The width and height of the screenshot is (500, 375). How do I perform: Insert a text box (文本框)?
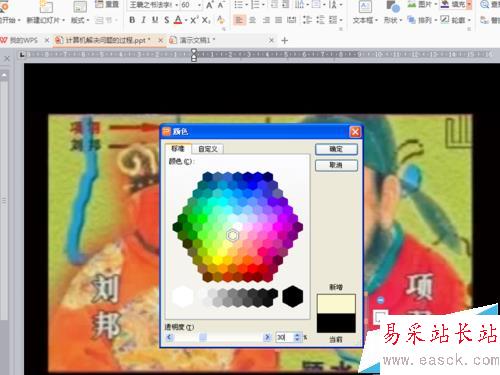click(365, 13)
